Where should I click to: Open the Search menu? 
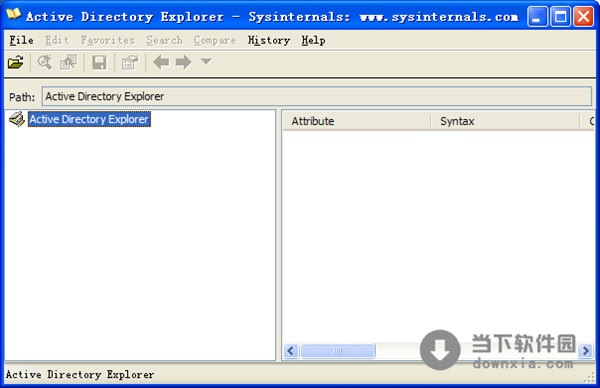pos(165,40)
